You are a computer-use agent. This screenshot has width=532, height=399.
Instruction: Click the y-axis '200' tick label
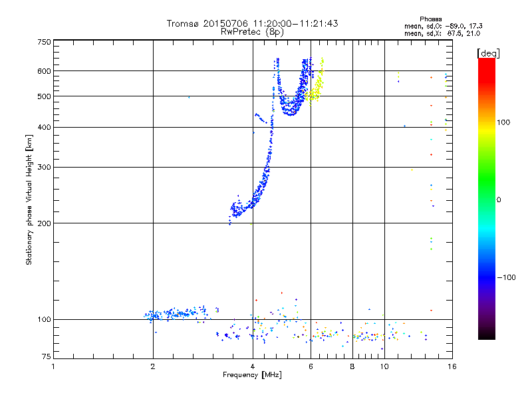pyautogui.click(x=44, y=223)
